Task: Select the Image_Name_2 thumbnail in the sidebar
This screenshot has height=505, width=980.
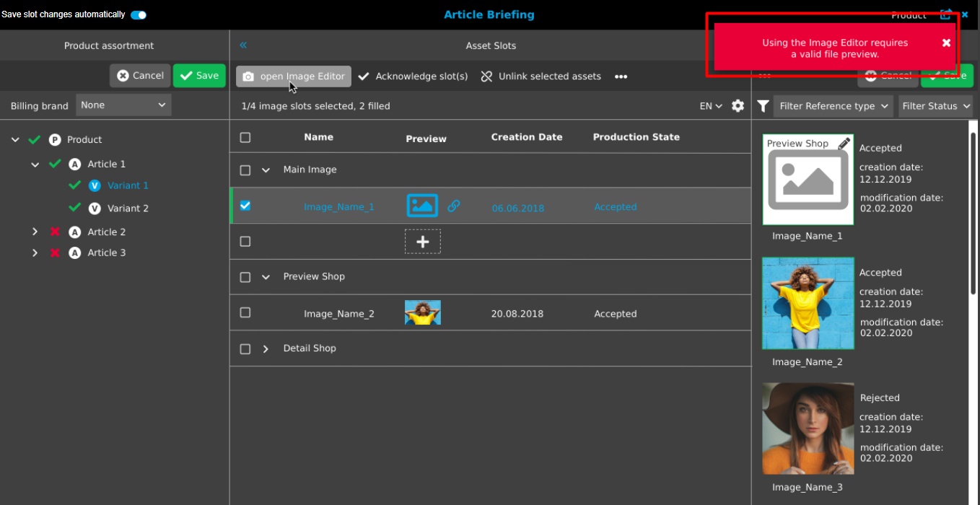Action: pyautogui.click(x=808, y=303)
